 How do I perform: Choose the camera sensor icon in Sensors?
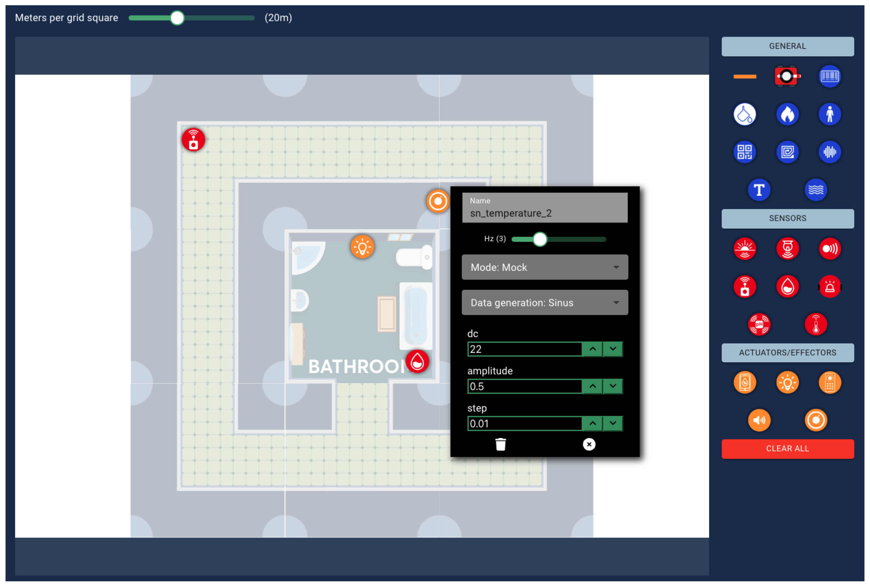click(x=787, y=248)
